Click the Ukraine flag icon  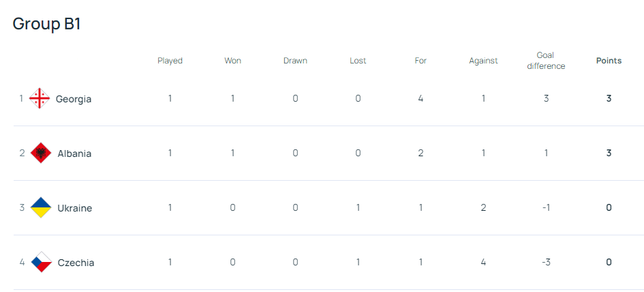coord(41,207)
